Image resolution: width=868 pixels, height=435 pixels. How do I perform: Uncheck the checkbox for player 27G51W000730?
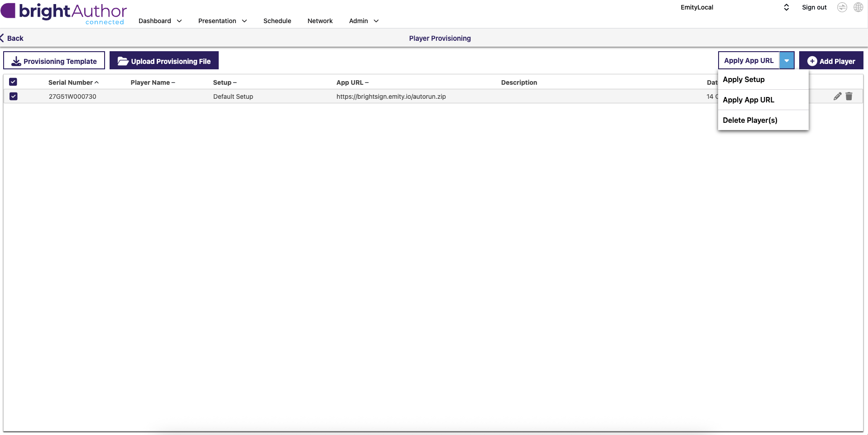pos(14,96)
